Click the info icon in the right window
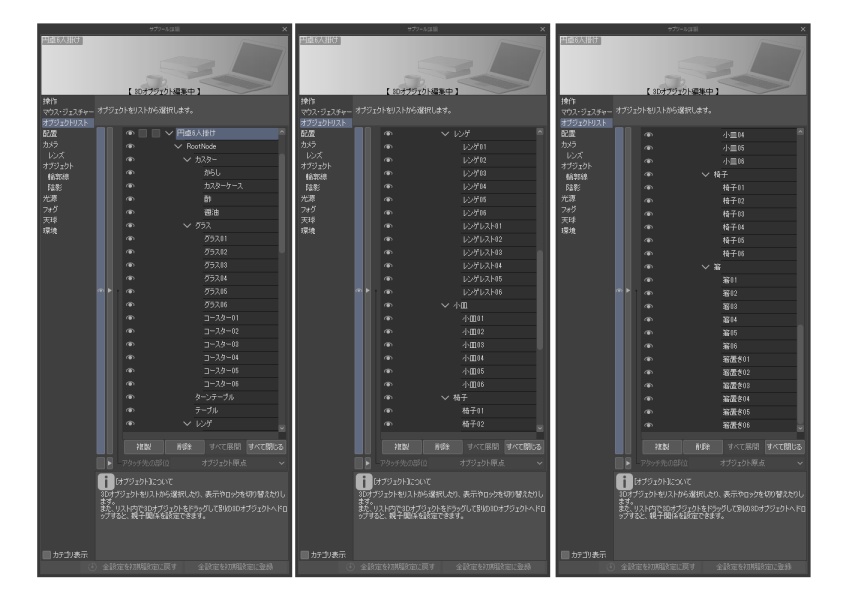Image resolution: width=847 pixels, height=600 pixels. pos(624,481)
